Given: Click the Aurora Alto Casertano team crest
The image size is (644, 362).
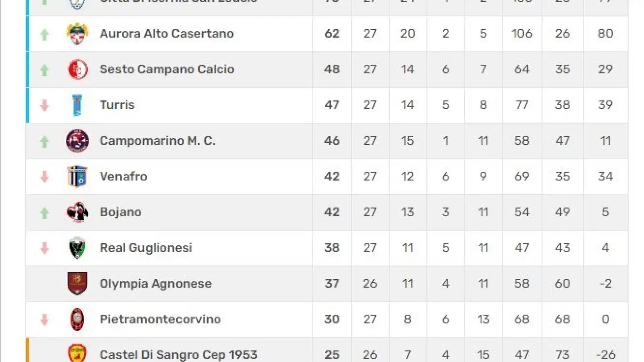Looking at the screenshot, I should click(77, 34).
